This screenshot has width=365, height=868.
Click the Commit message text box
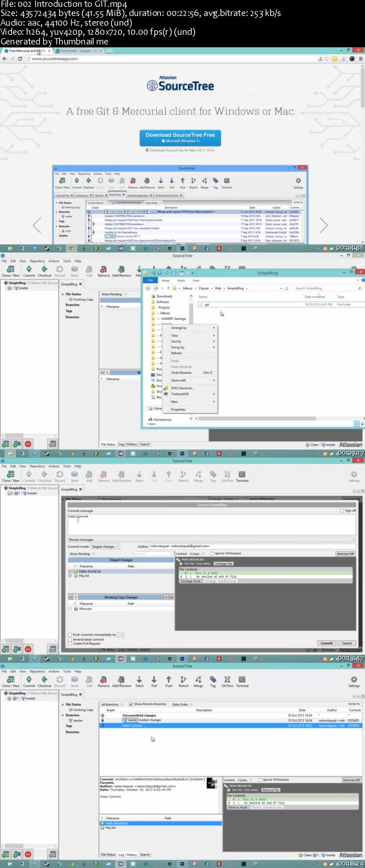coord(212,524)
